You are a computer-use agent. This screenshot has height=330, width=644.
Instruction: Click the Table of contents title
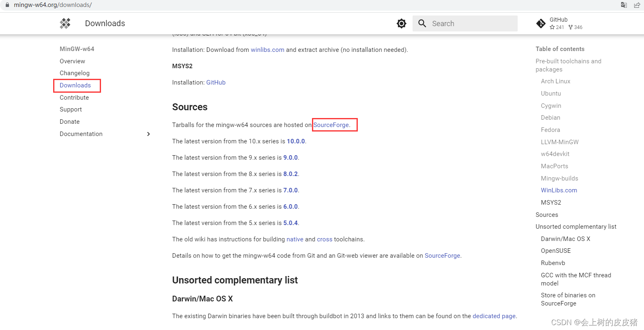click(560, 49)
